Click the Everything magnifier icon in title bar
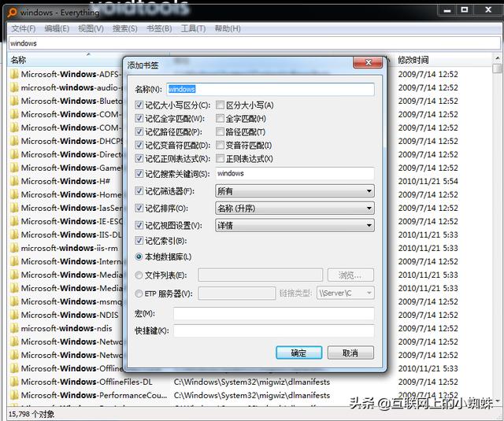Viewport: 504px width, 421px height. point(13,13)
